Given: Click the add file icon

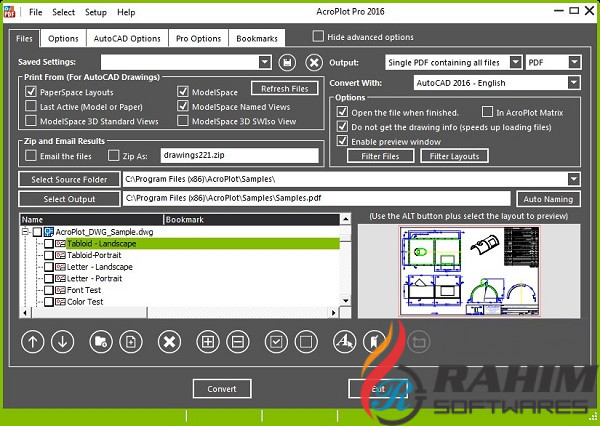Looking at the screenshot, I should pos(131,342).
